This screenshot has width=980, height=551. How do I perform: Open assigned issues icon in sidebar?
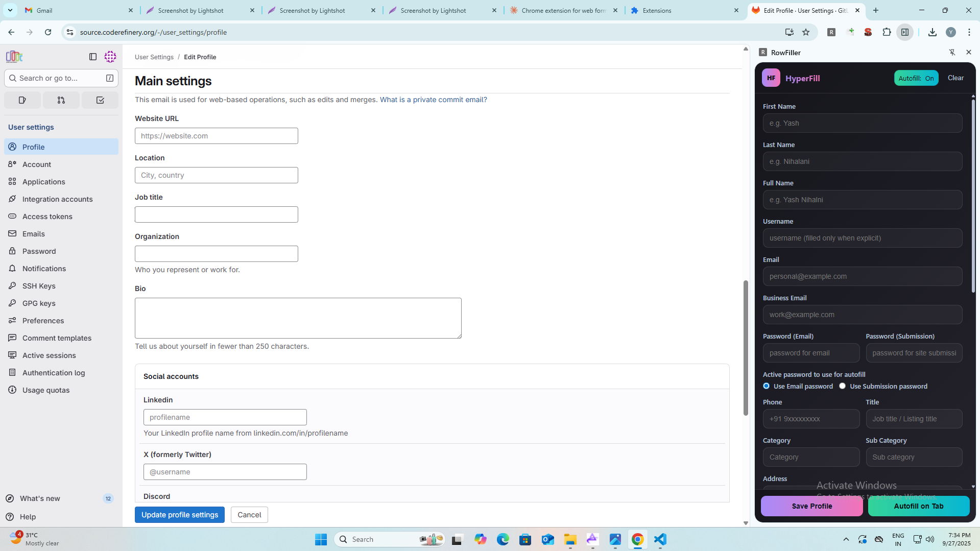(x=22, y=100)
